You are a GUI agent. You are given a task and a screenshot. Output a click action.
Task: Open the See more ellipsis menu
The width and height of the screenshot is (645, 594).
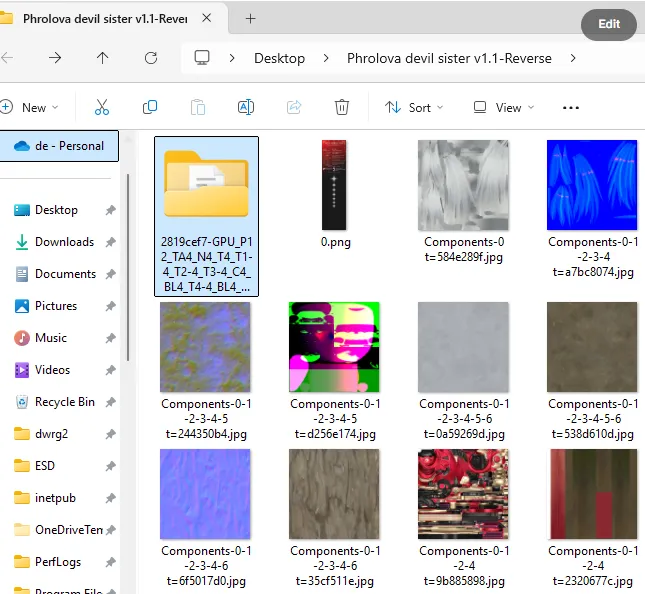tap(571, 107)
